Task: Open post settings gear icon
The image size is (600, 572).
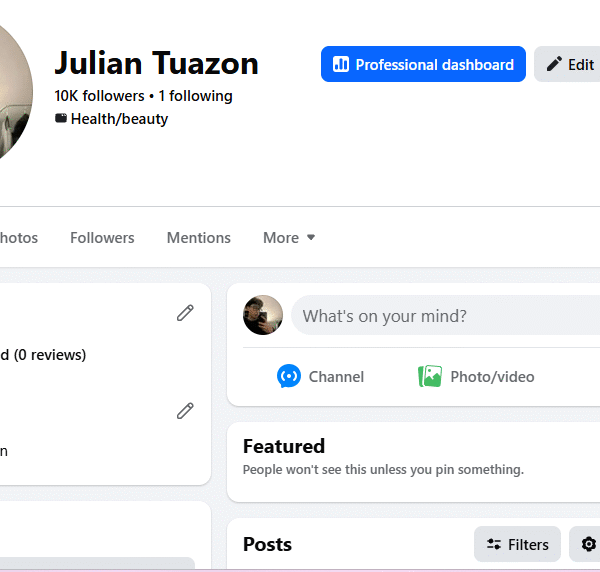Action: point(589,544)
